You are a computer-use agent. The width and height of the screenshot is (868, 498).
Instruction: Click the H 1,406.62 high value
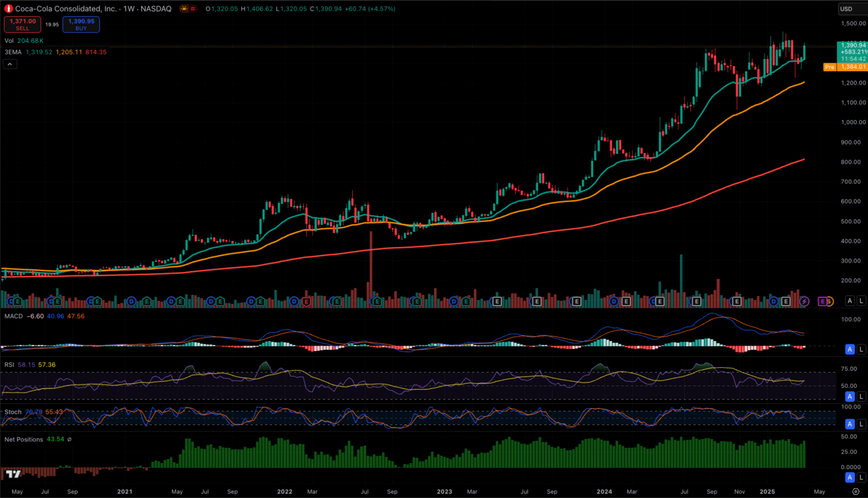[x=257, y=9]
